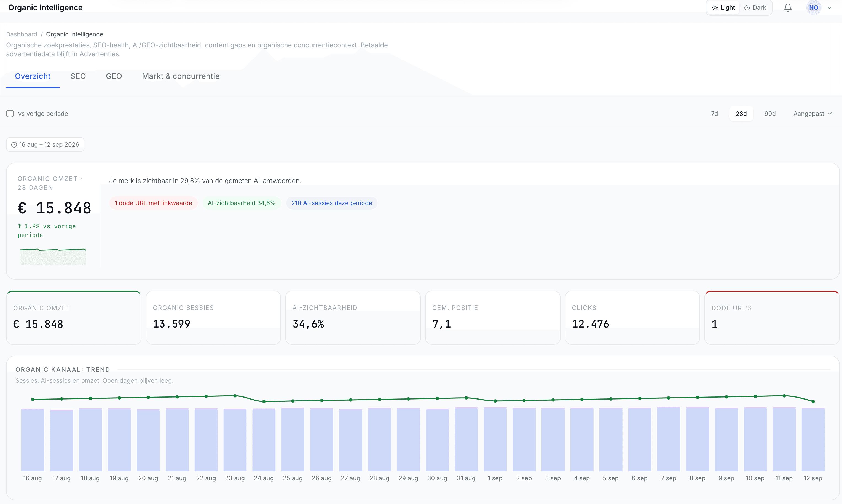Click the 1 sep bar in trend chart
Image resolution: width=842 pixels, height=504 pixels.
tap(495, 439)
